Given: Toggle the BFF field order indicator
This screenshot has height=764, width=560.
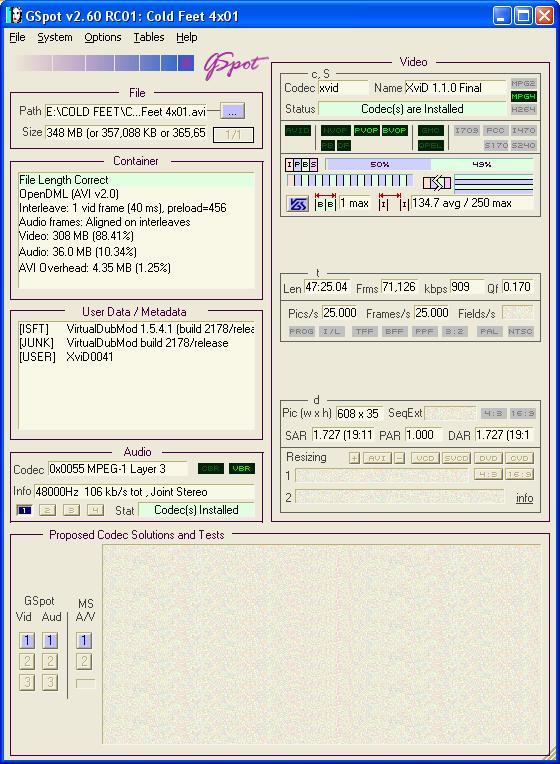Looking at the screenshot, I should coord(394,331).
